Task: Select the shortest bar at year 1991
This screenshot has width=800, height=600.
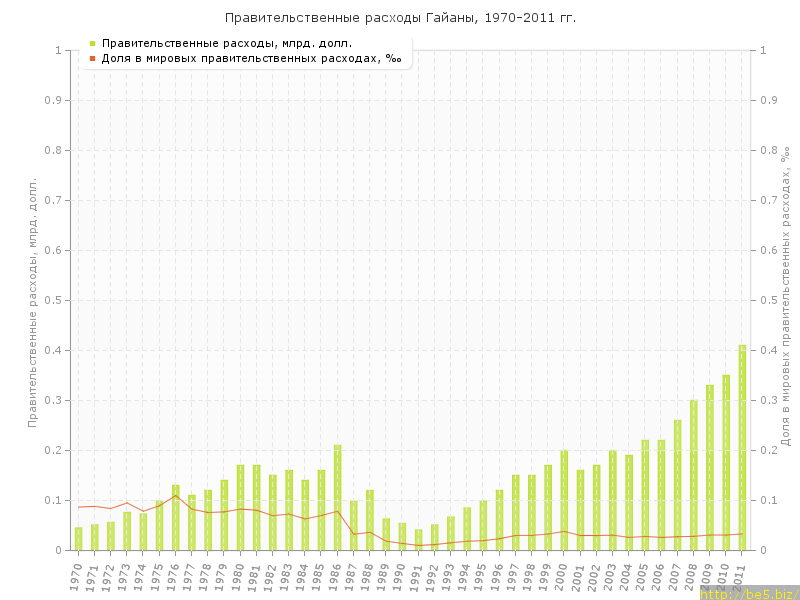Action: (418, 540)
